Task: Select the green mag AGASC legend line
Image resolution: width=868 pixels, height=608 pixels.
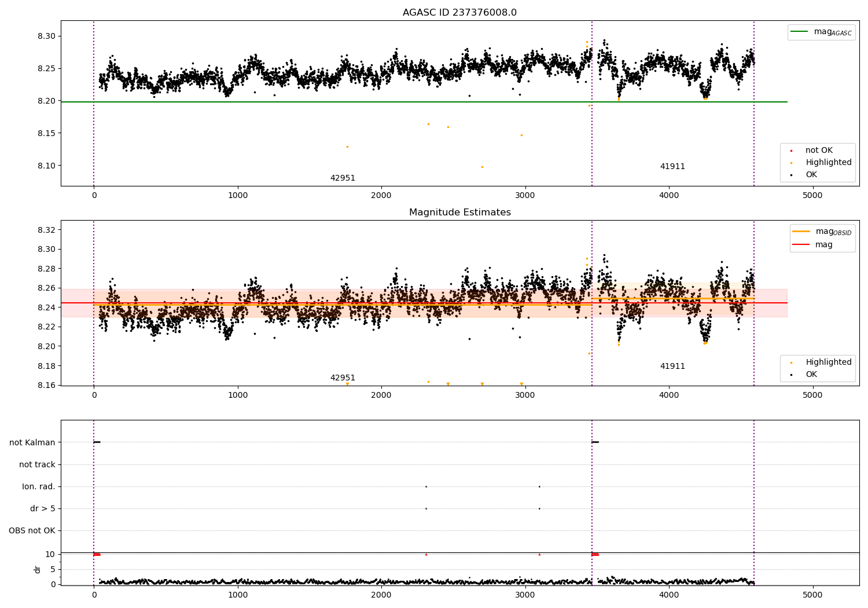Action: (x=799, y=32)
